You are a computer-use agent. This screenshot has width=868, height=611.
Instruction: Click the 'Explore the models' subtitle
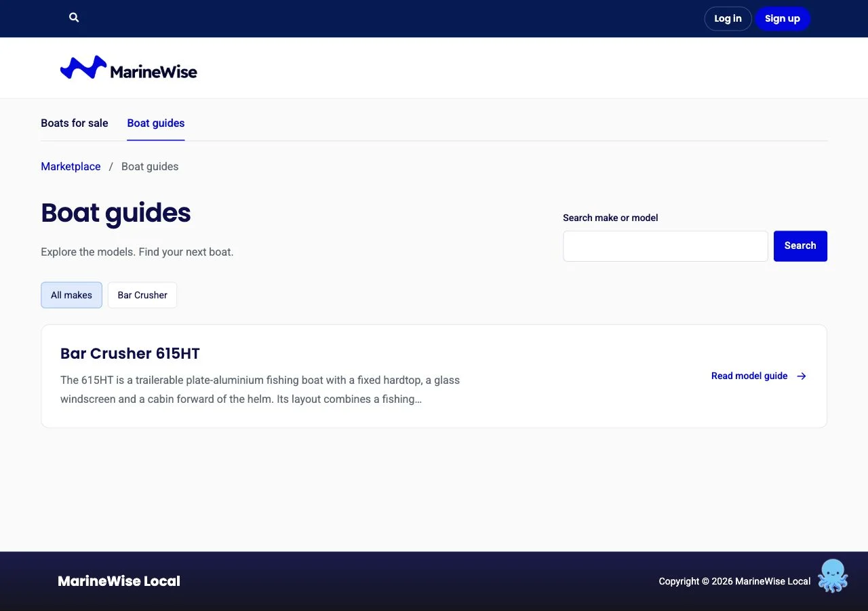[137, 252]
